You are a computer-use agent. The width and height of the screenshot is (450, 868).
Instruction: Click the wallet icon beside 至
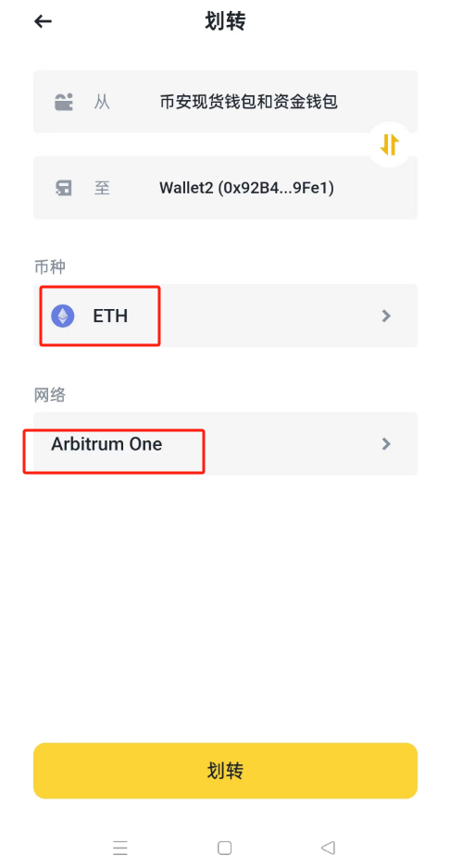[64, 188]
